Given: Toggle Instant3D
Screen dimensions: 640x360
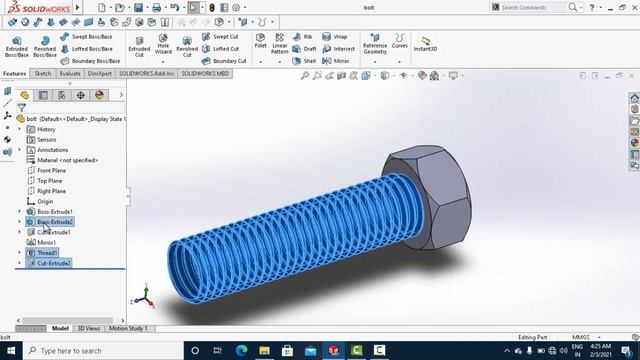Looking at the screenshot, I should click(425, 44).
